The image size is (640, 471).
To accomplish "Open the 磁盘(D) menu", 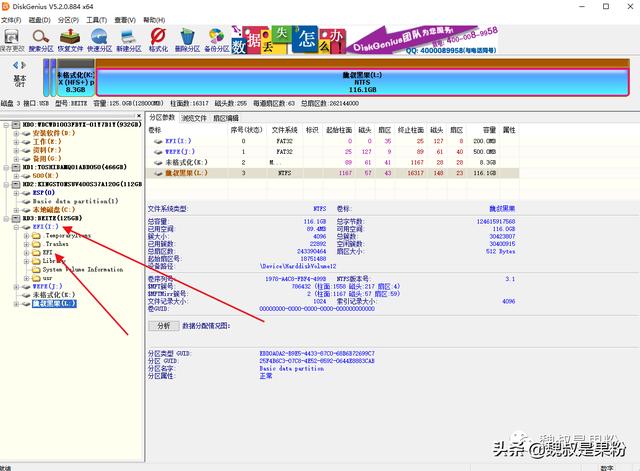I will pos(40,20).
